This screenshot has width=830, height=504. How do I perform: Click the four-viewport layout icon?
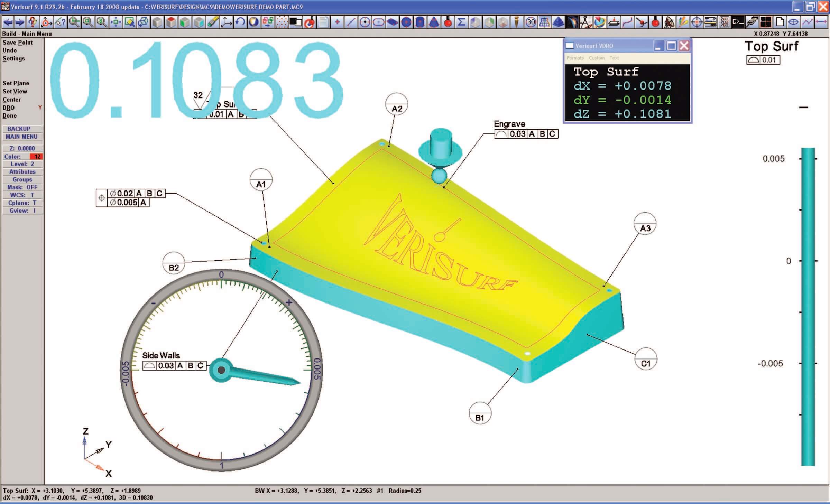tap(766, 22)
